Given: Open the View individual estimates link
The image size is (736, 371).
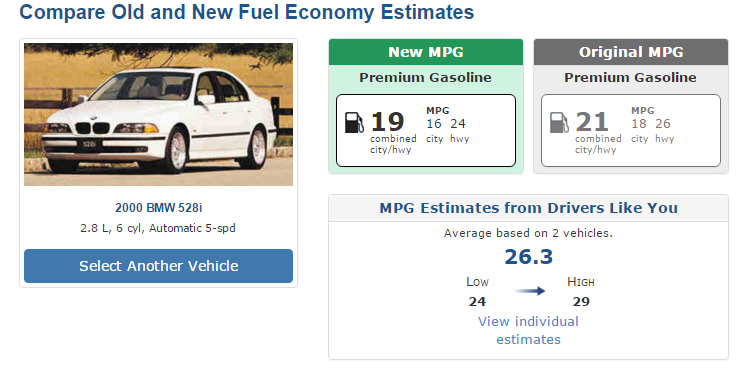Looking at the screenshot, I should pos(529,330).
